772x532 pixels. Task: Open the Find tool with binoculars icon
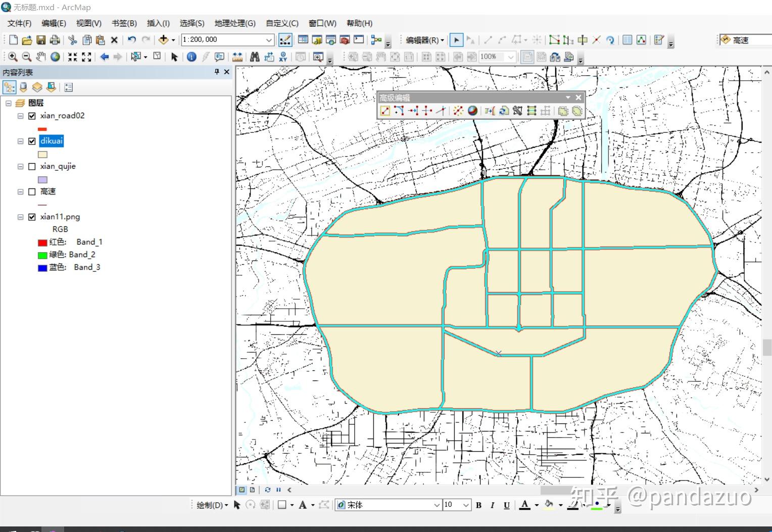255,57
